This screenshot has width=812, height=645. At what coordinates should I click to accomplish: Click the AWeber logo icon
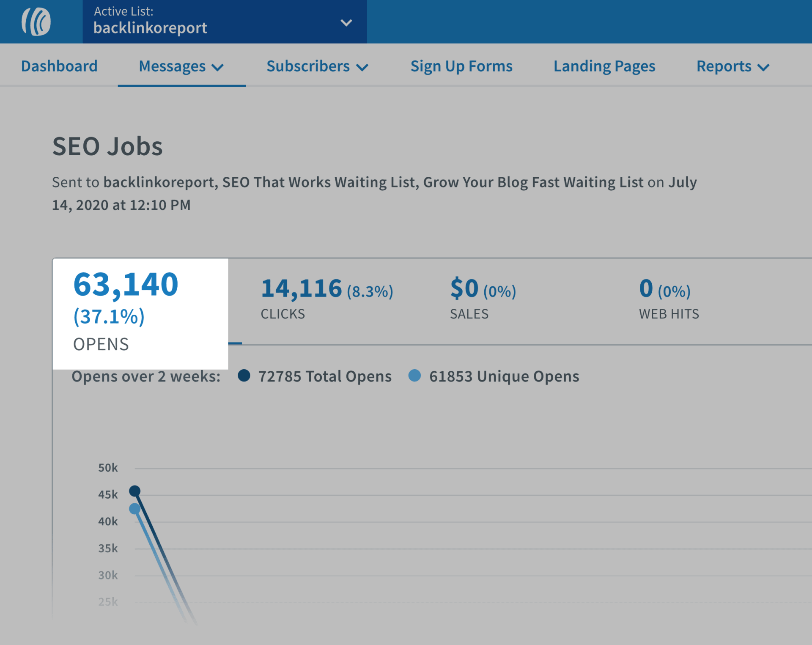[x=37, y=22]
